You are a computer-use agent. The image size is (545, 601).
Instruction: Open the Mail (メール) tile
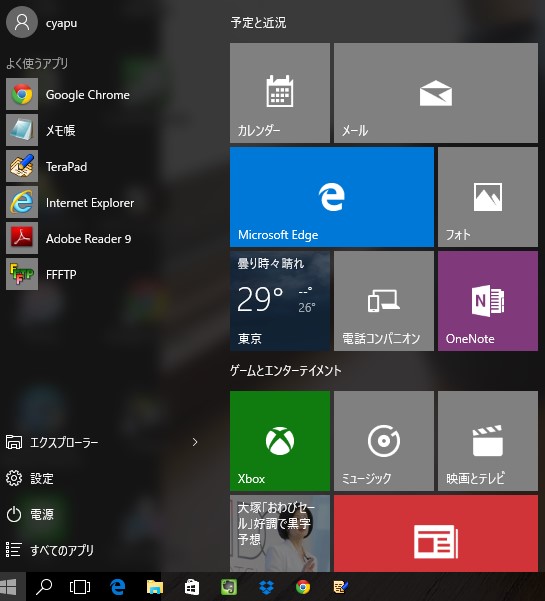(436, 93)
